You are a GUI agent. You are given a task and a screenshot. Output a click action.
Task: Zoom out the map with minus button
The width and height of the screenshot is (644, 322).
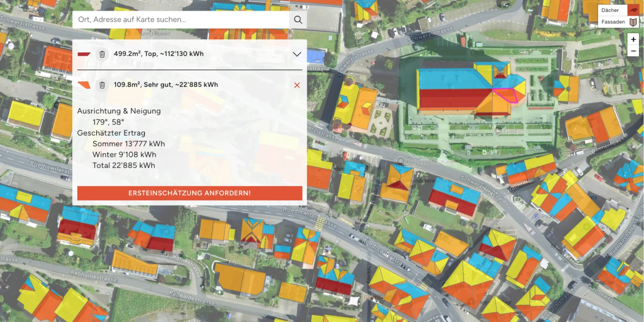click(x=633, y=51)
